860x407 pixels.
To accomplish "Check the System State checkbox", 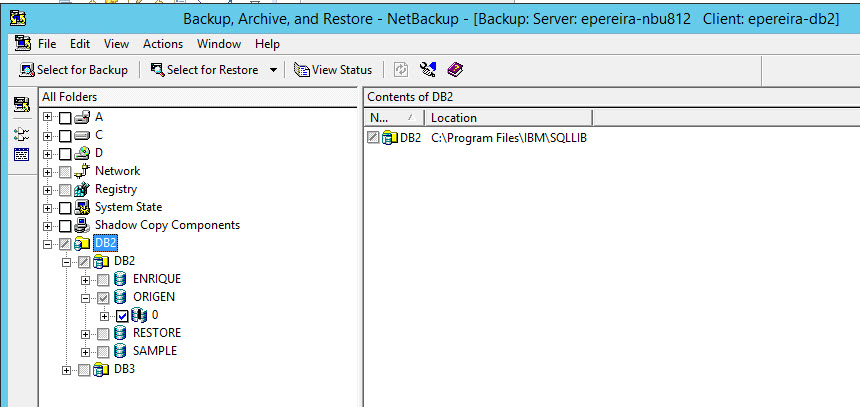I will click(x=65, y=208).
